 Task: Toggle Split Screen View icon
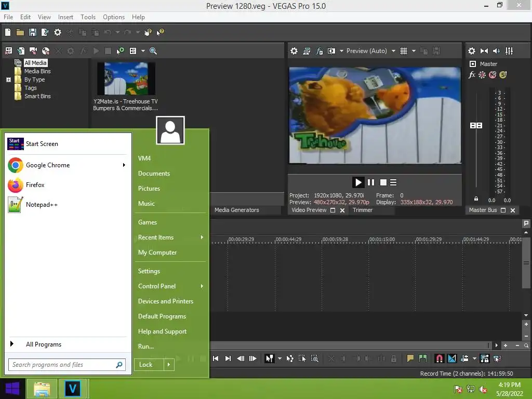tap(331, 51)
